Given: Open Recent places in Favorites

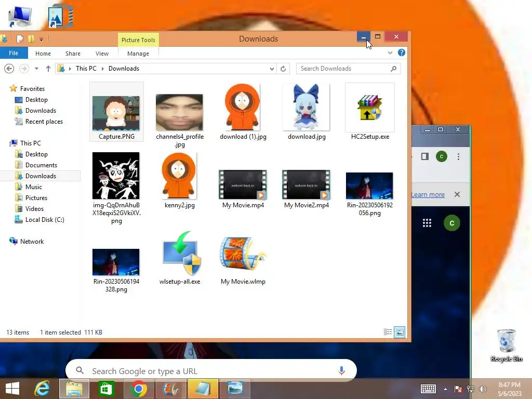Looking at the screenshot, I should pos(44,122).
